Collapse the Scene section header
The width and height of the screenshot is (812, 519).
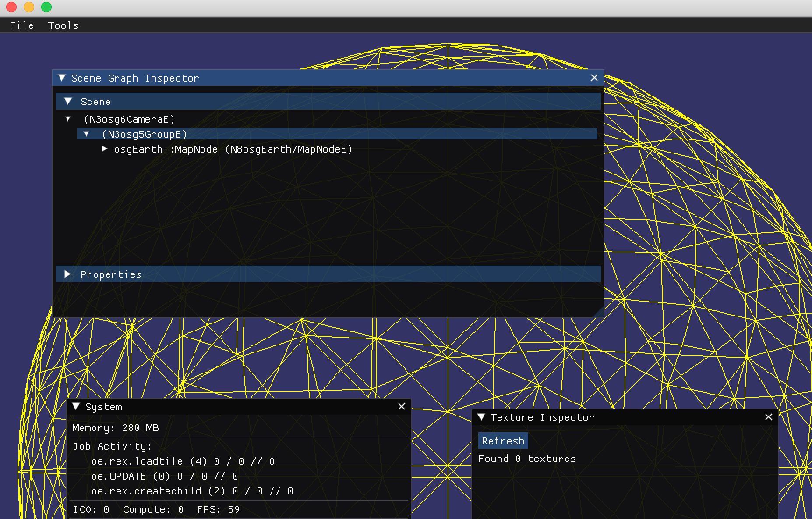pos(68,102)
